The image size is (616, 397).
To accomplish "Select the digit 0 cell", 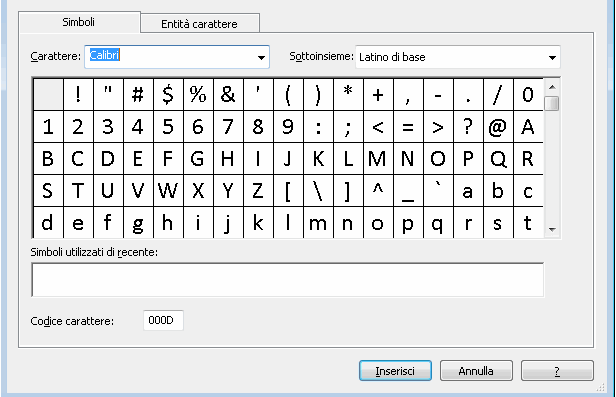I will coord(528,95).
